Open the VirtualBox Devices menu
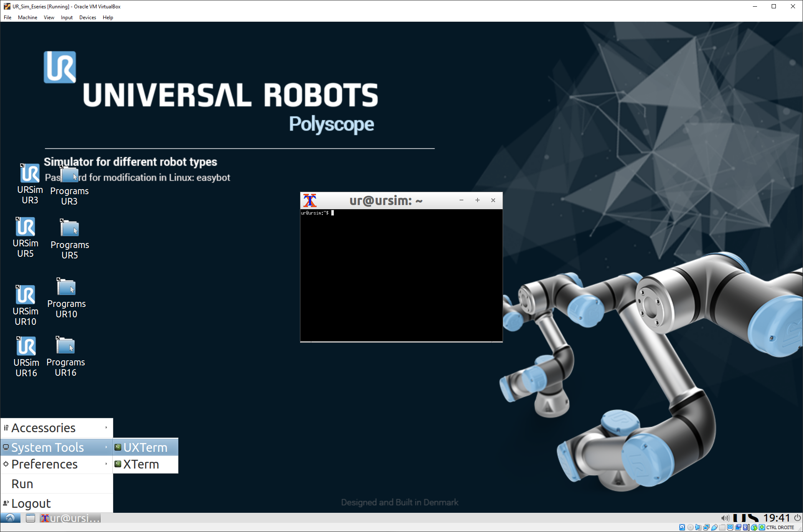The height and width of the screenshot is (532, 803). tap(87, 18)
